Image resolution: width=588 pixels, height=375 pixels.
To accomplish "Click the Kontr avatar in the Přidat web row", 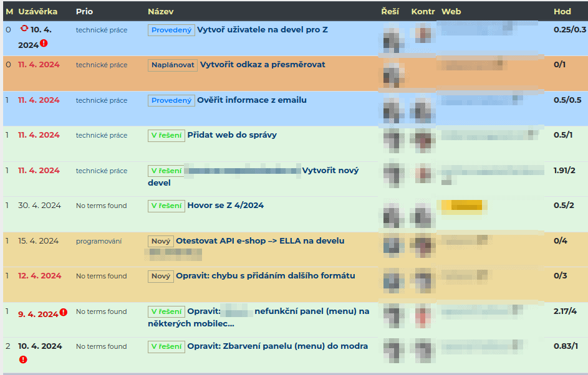I will tap(423, 140).
